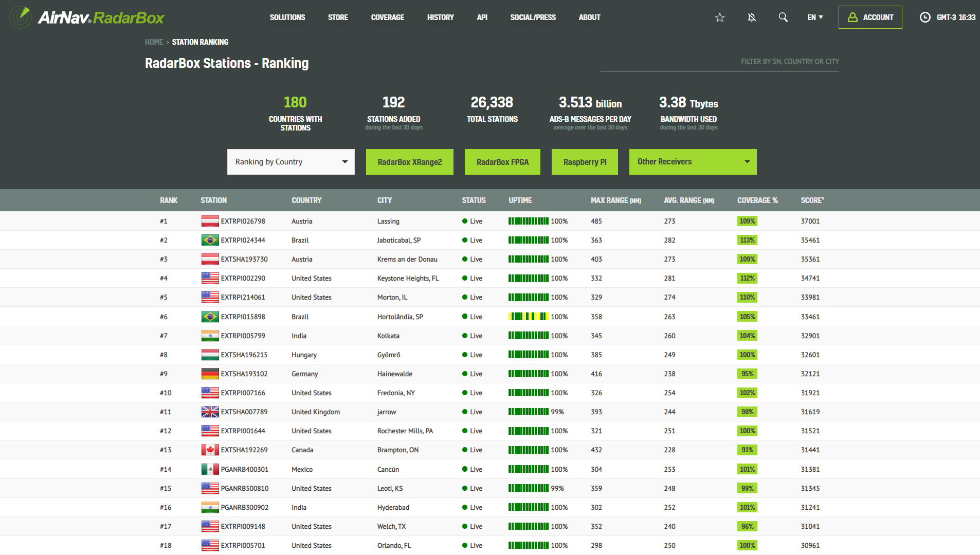The height and width of the screenshot is (555, 980).
Task: Click the favorites star icon
Action: [x=720, y=17]
